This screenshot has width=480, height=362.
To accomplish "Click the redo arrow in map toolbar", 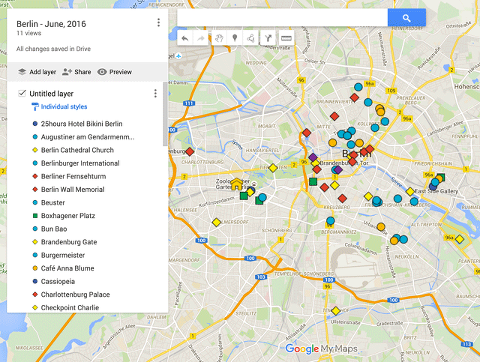I will 201,38.
